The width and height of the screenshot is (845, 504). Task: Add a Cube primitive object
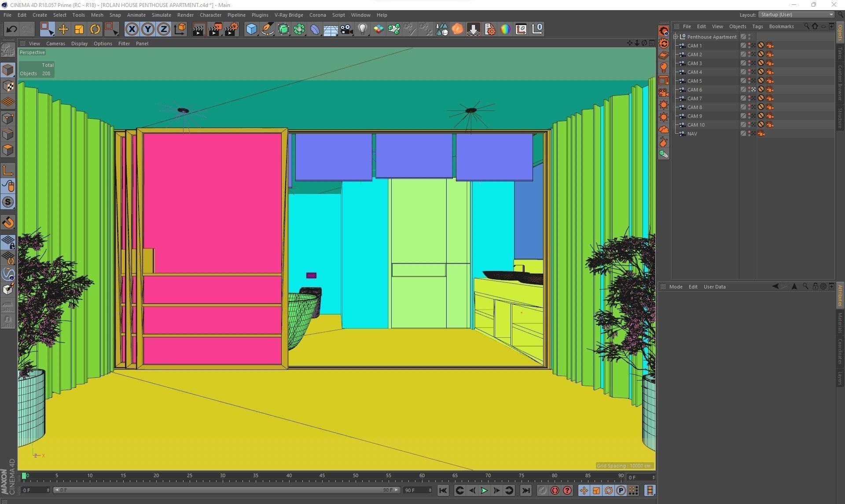[x=251, y=29]
